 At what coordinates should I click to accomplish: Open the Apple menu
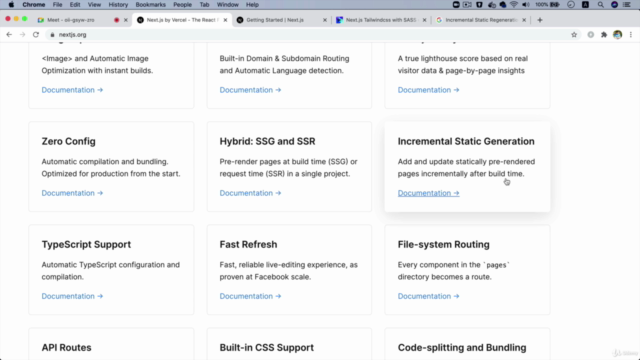11,4
